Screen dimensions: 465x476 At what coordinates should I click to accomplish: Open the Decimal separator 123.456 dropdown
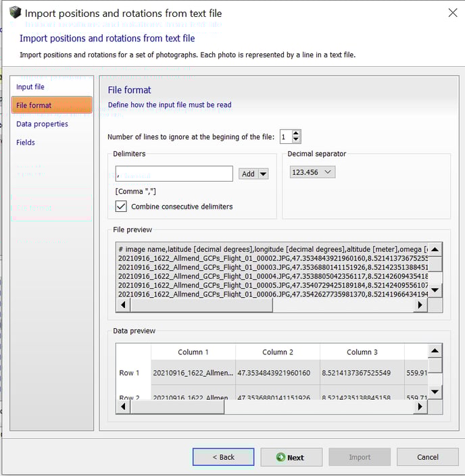point(312,172)
